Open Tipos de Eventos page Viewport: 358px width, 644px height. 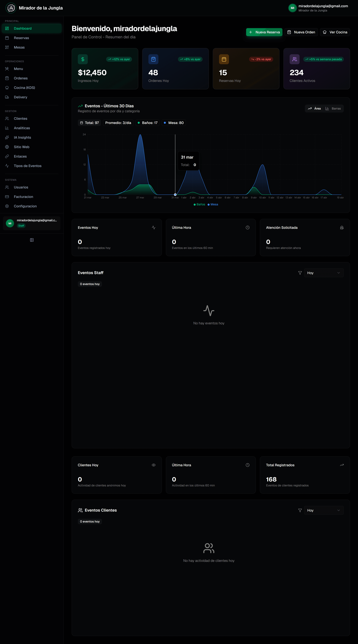pyautogui.click(x=32, y=166)
